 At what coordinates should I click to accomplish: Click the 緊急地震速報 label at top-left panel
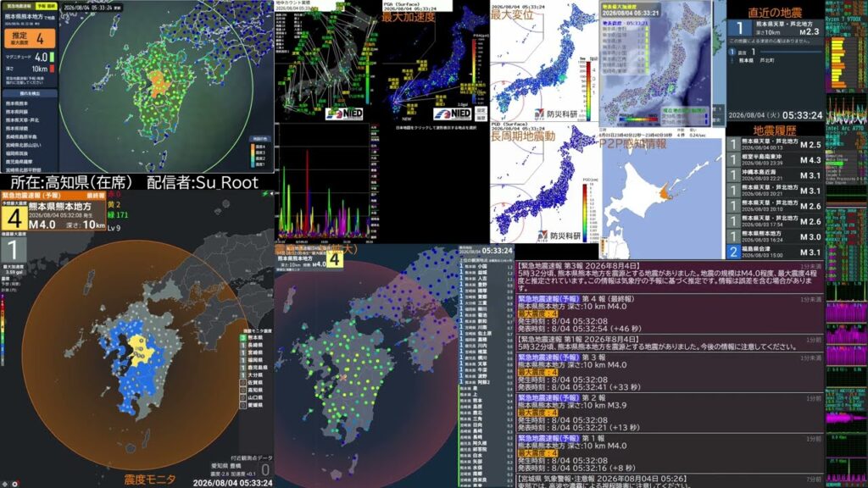tap(18, 6)
